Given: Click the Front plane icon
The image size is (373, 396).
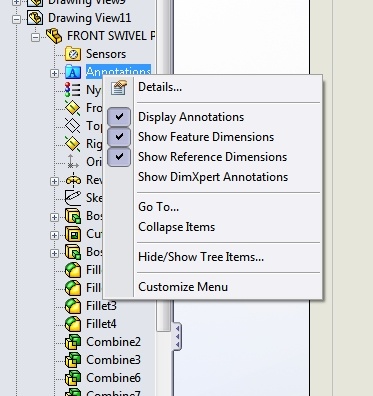Looking at the screenshot, I should pyautogui.click(x=73, y=108).
